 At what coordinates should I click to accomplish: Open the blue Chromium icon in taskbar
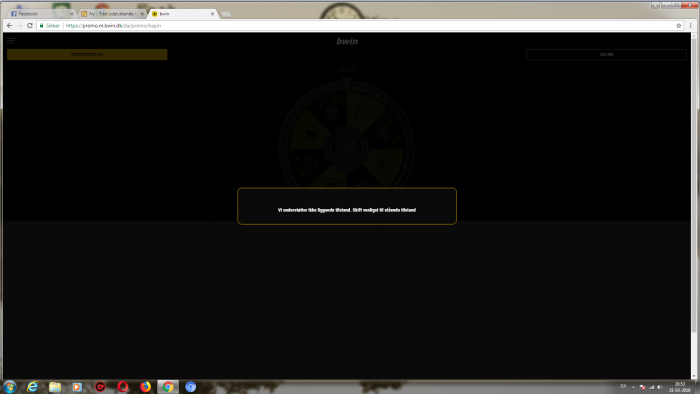(191, 386)
